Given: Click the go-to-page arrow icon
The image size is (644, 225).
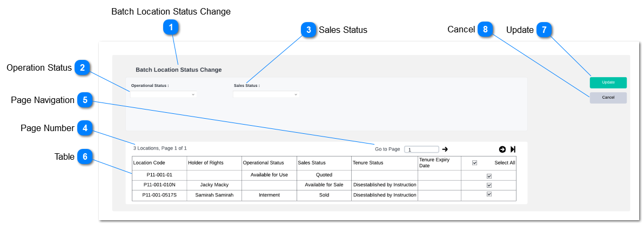Looking at the screenshot, I should click(445, 149).
